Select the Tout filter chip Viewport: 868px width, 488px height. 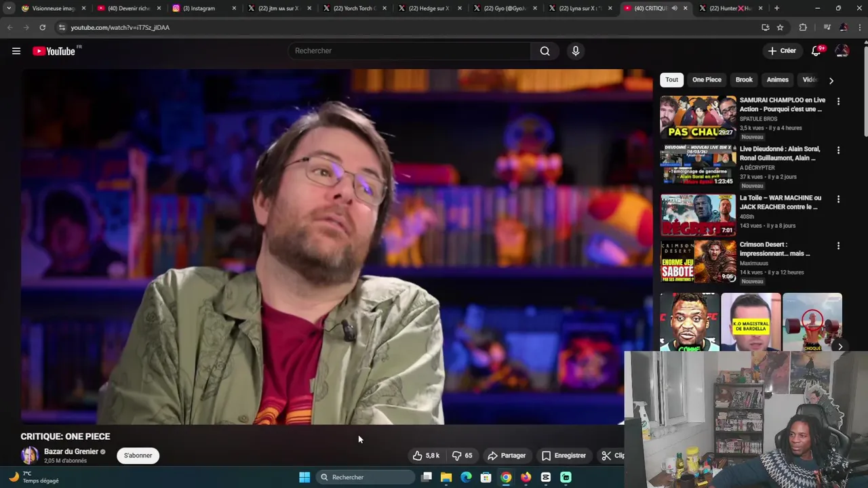coord(671,80)
